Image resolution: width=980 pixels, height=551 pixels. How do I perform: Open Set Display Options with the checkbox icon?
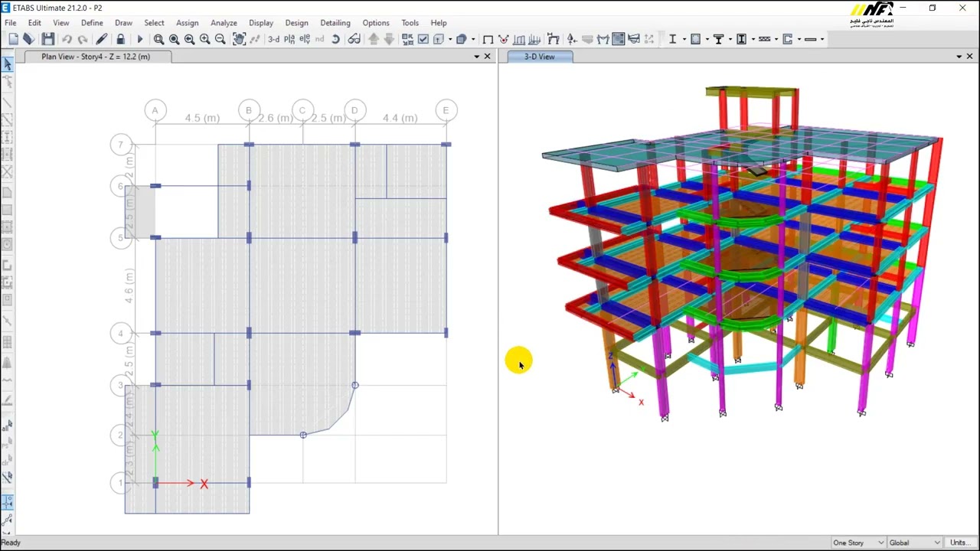tap(423, 39)
